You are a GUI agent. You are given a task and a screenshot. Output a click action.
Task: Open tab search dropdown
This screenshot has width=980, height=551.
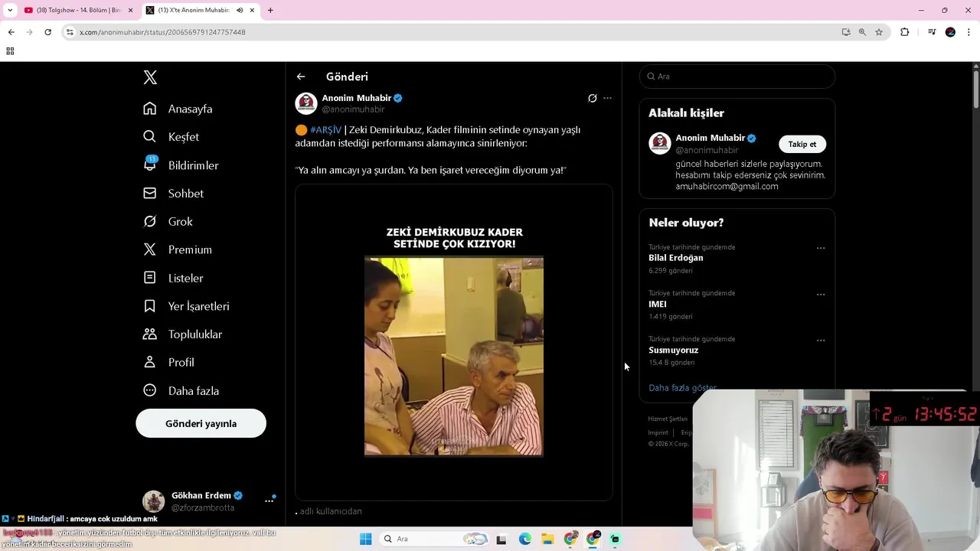click(x=9, y=10)
